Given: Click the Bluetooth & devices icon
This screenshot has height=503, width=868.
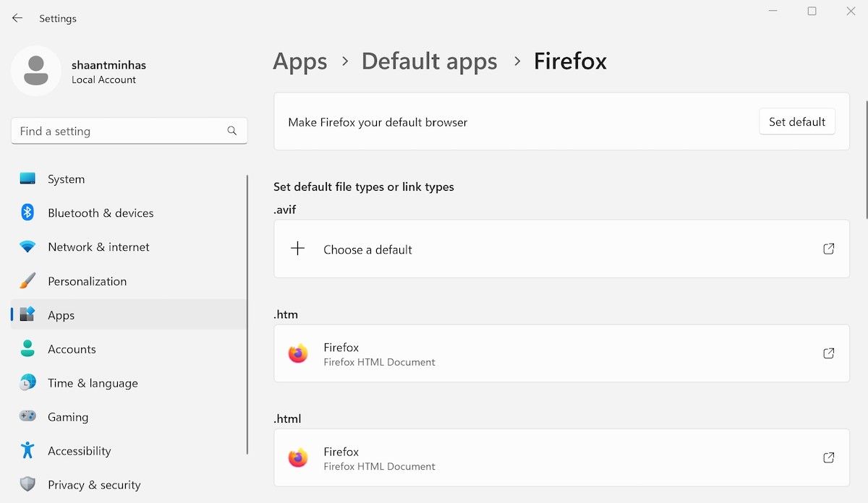Looking at the screenshot, I should (x=27, y=212).
